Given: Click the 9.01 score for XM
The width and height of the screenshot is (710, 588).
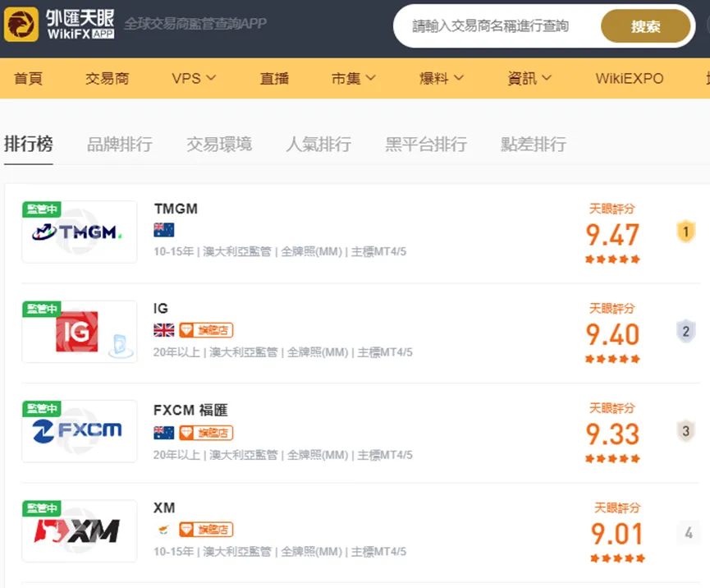Looking at the screenshot, I should coord(616,534).
